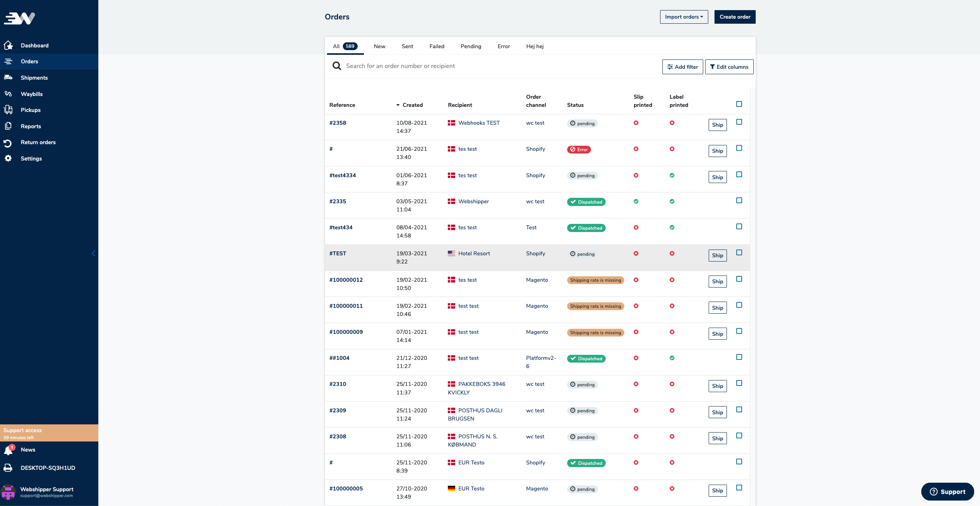
Task: Open Settings from the sidebar
Action: (31, 158)
